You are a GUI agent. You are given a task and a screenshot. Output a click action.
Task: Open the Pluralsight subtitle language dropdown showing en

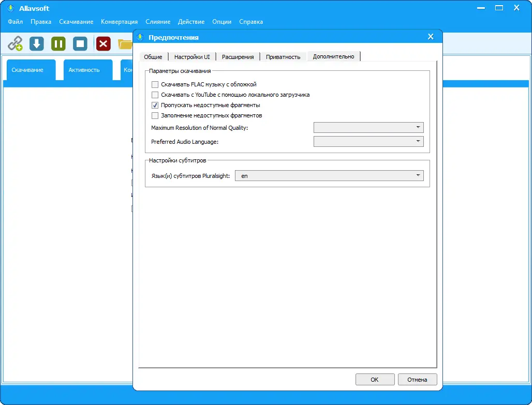419,175
